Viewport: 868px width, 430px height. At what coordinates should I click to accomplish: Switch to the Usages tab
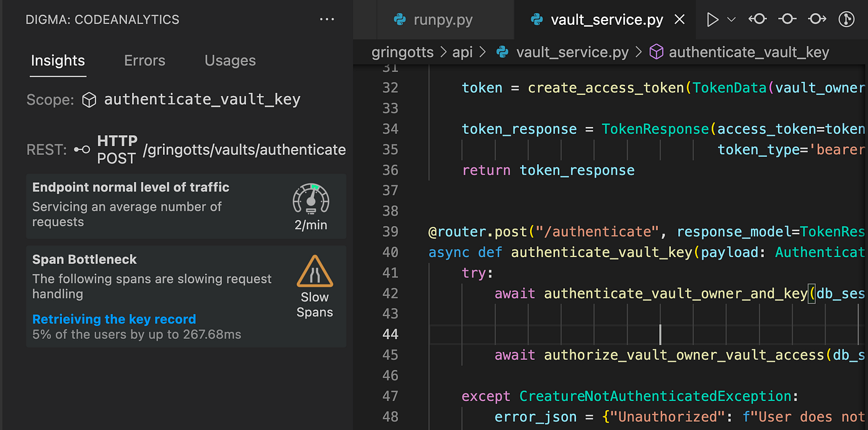pos(230,61)
